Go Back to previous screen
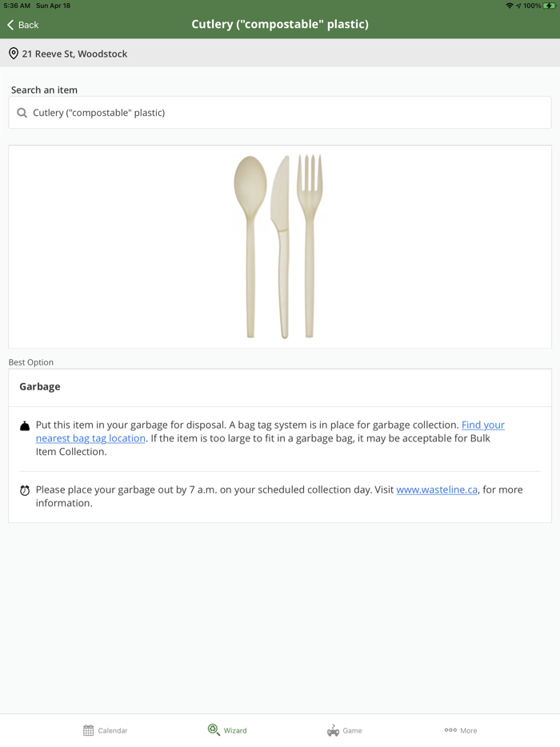 coord(23,25)
